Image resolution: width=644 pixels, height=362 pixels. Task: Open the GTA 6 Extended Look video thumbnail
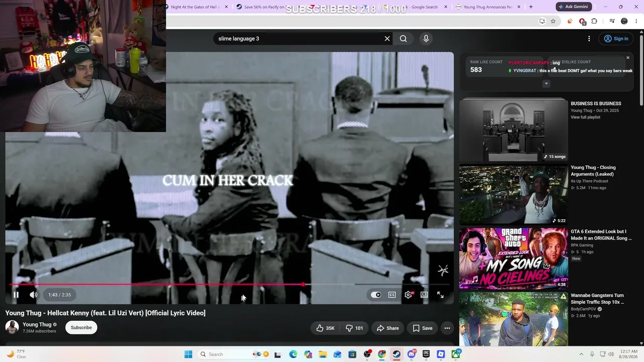click(x=513, y=258)
